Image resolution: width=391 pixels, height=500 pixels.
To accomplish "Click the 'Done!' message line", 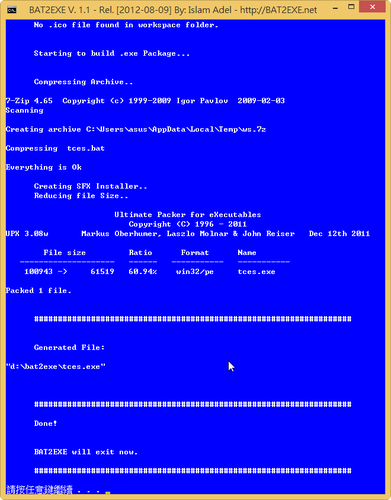I will 45,423.
